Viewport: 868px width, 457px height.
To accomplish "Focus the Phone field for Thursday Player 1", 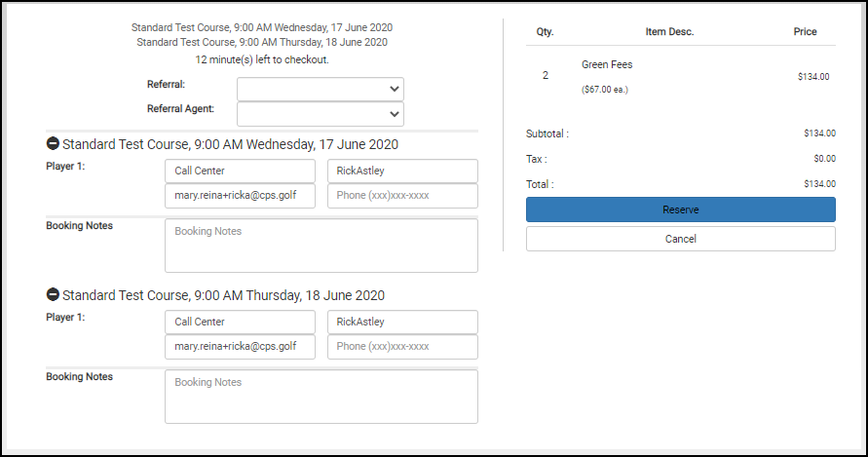I will tap(402, 347).
